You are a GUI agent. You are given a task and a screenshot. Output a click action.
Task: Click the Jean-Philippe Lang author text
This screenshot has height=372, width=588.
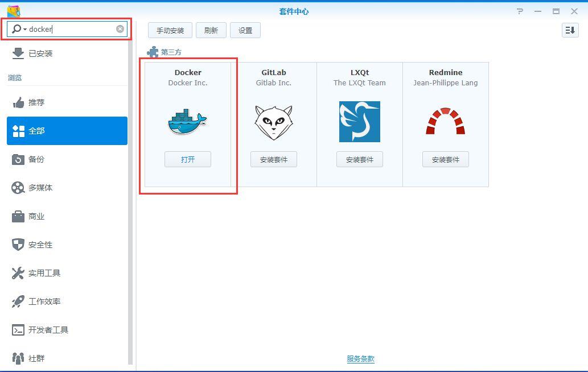pyautogui.click(x=446, y=83)
